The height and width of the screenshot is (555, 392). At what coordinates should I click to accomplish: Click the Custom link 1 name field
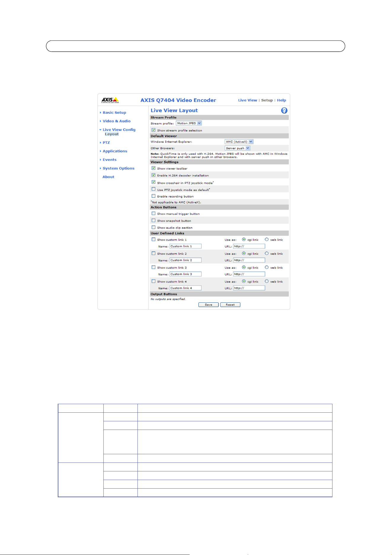[x=185, y=246]
